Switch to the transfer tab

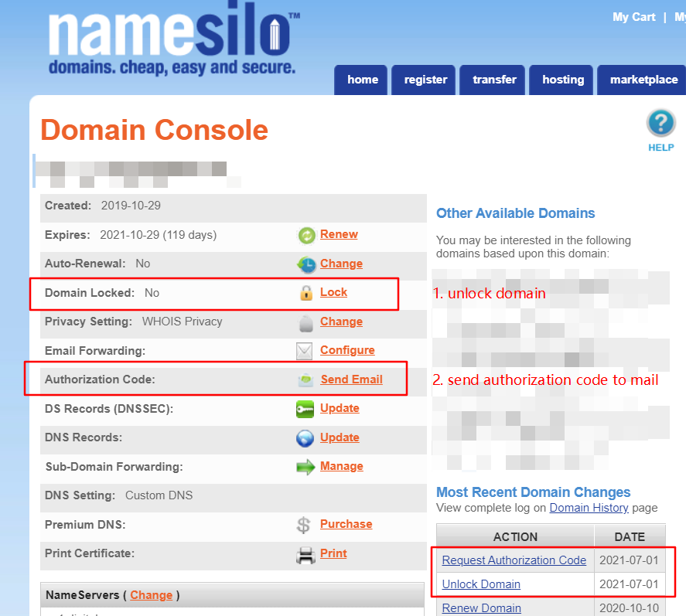pyautogui.click(x=493, y=80)
